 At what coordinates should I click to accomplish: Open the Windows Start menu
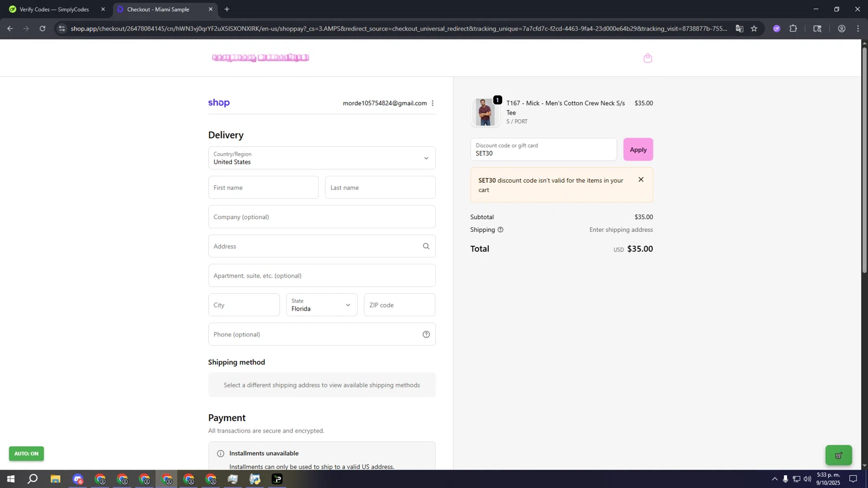(x=10, y=479)
